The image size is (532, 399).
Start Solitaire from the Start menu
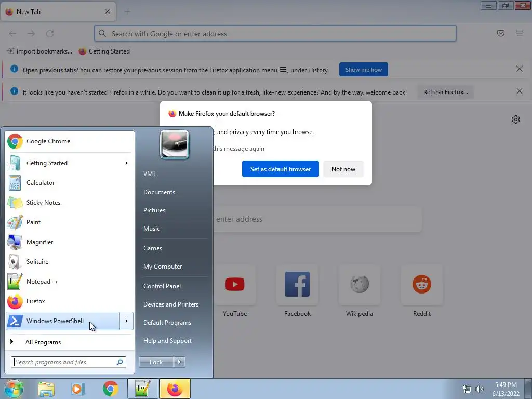click(70, 262)
